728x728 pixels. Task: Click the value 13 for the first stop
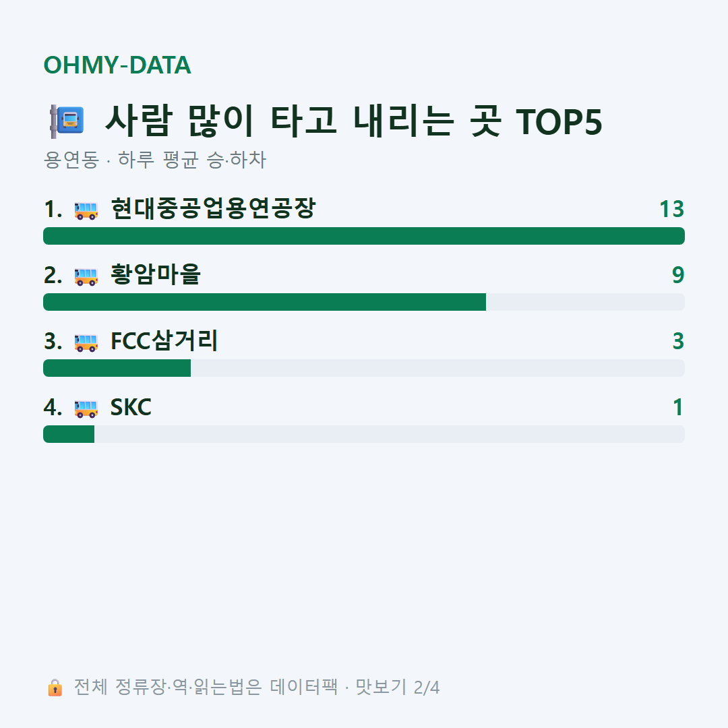point(672,210)
